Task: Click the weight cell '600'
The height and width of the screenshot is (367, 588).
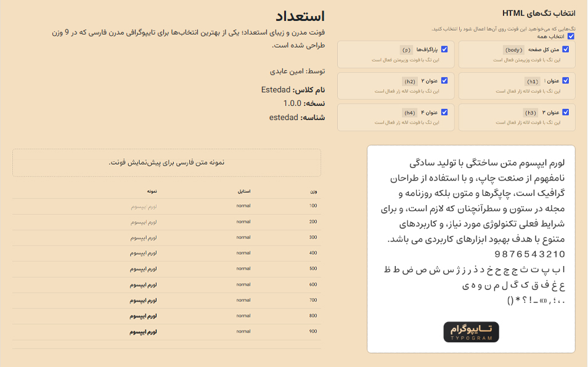Action: [x=313, y=284]
